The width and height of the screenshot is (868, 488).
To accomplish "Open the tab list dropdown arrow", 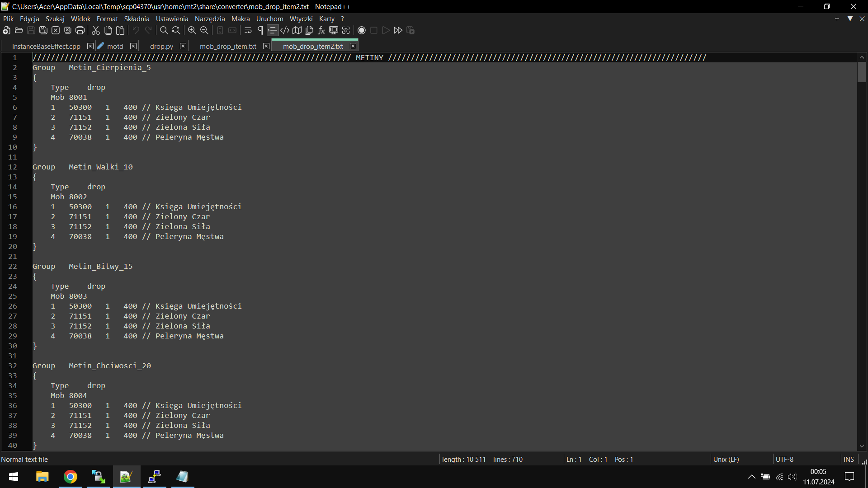I will point(850,19).
